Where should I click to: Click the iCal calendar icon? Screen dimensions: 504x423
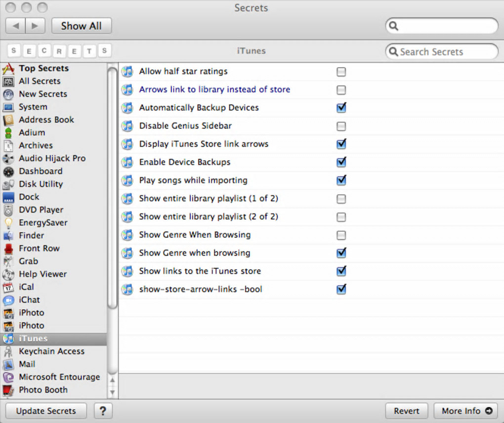click(x=8, y=287)
